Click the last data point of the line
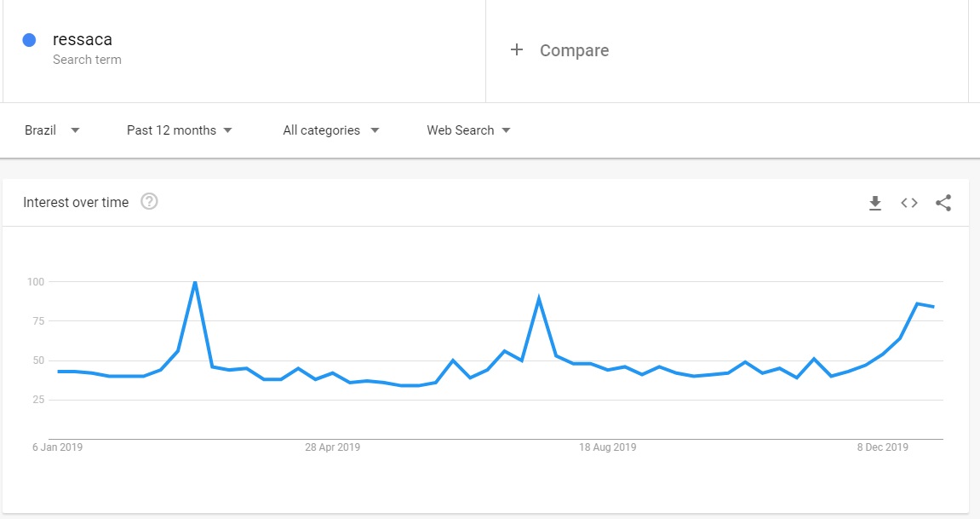Image resolution: width=980 pixels, height=519 pixels. coord(934,307)
